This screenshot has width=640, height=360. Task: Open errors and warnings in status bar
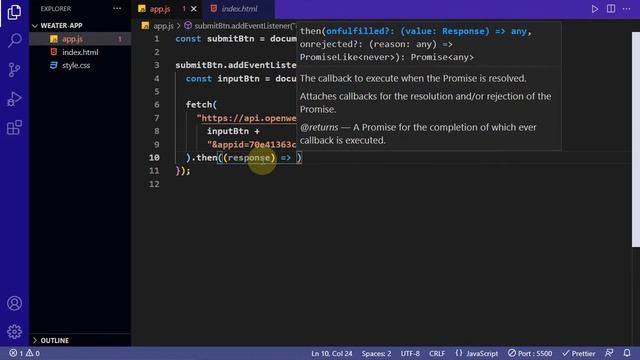(24, 353)
